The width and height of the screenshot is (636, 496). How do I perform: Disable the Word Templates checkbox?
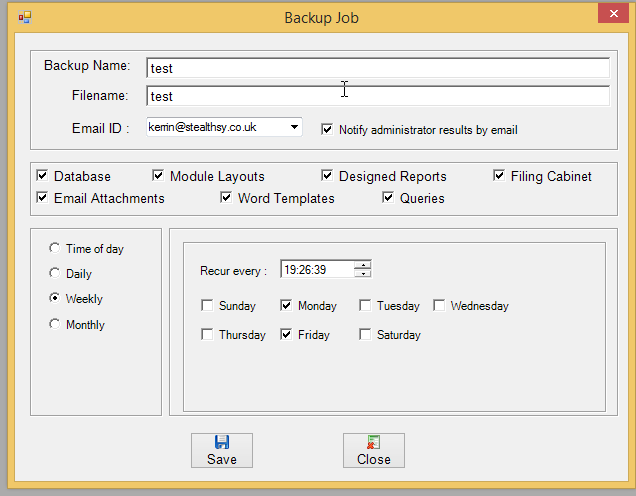click(x=226, y=198)
